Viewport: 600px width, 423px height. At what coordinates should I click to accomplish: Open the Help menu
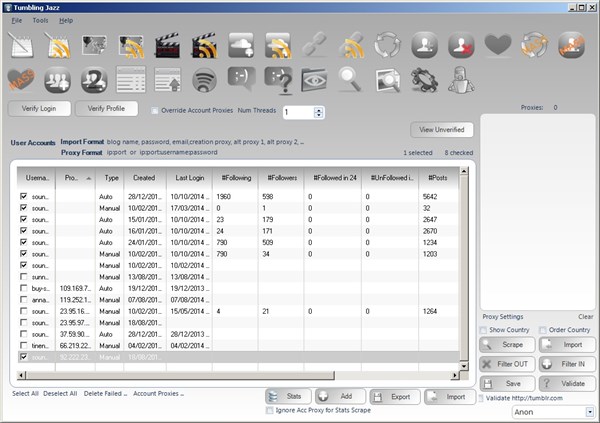(x=66, y=21)
